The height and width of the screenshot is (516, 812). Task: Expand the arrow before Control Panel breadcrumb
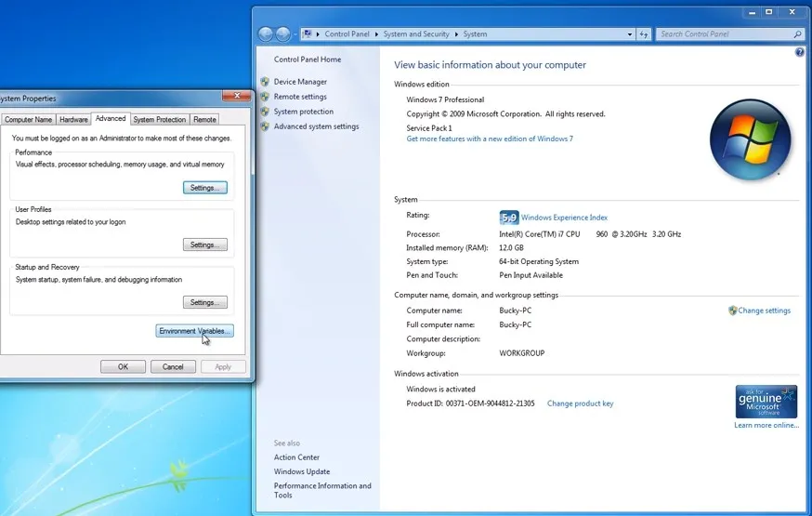pos(318,34)
